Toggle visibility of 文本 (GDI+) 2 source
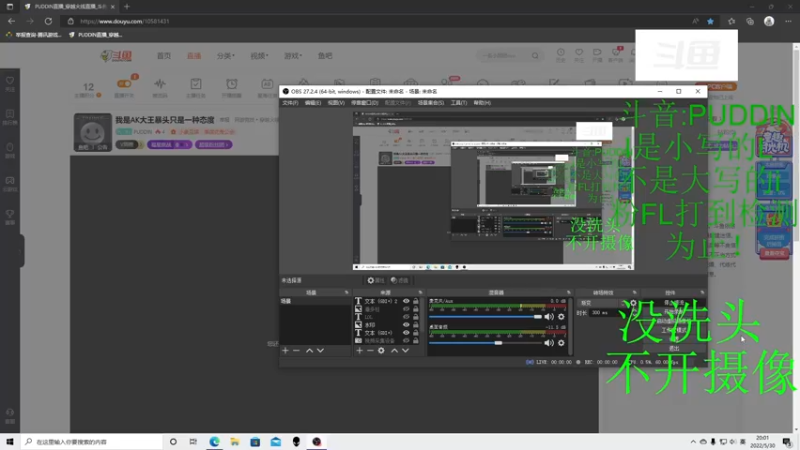 point(406,301)
